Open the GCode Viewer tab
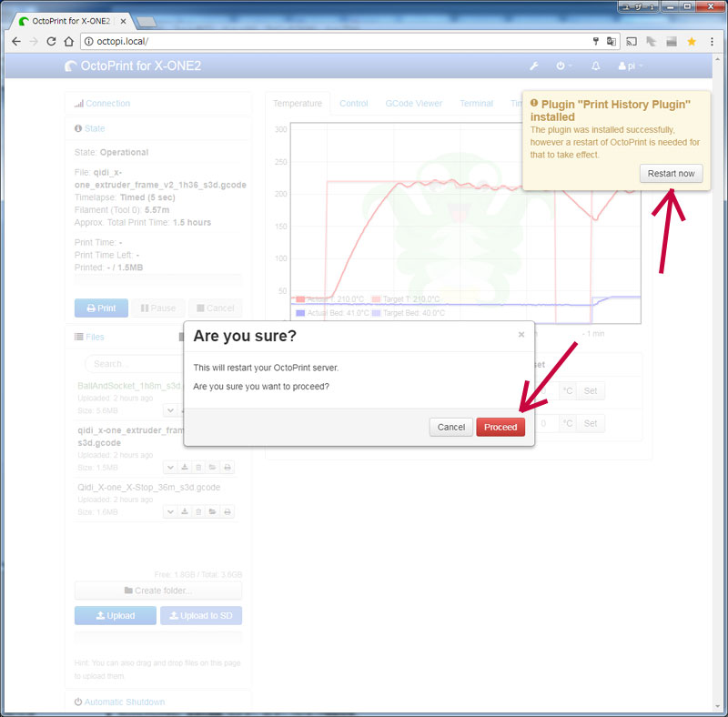The height and width of the screenshot is (717, 728). click(x=413, y=103)
